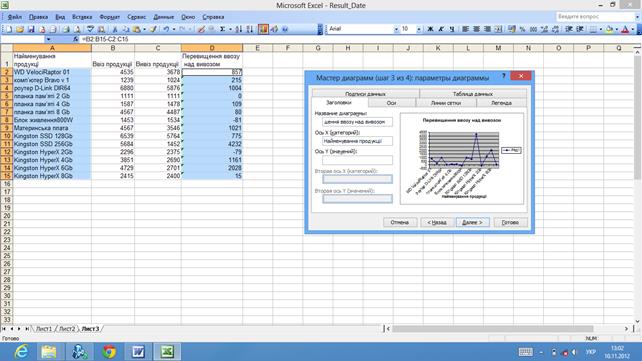Align cell text right
The width and height of the screenshot is (642, 361).
click(x=487, y=29)
